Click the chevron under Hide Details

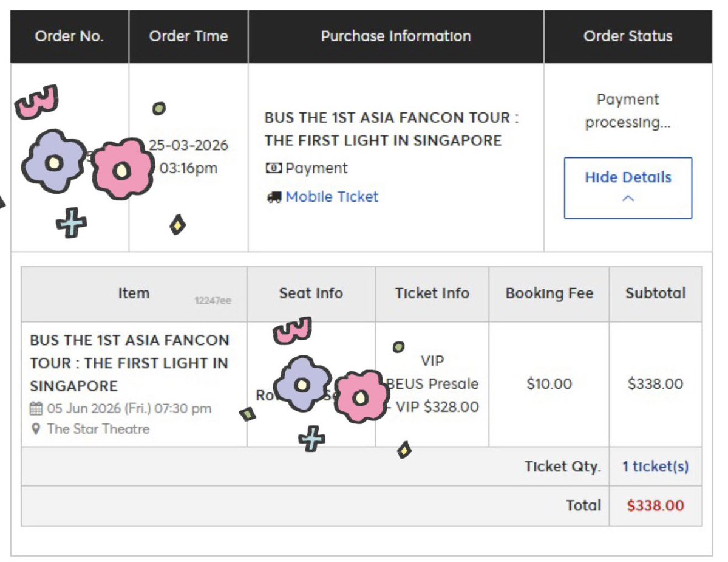(628, 199)
